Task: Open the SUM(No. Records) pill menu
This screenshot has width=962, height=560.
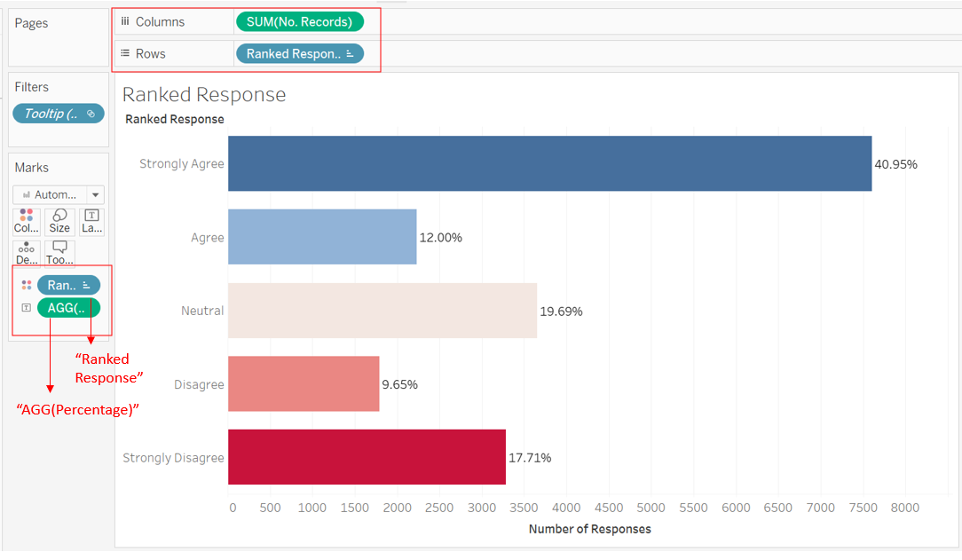Action: [299, 21]
